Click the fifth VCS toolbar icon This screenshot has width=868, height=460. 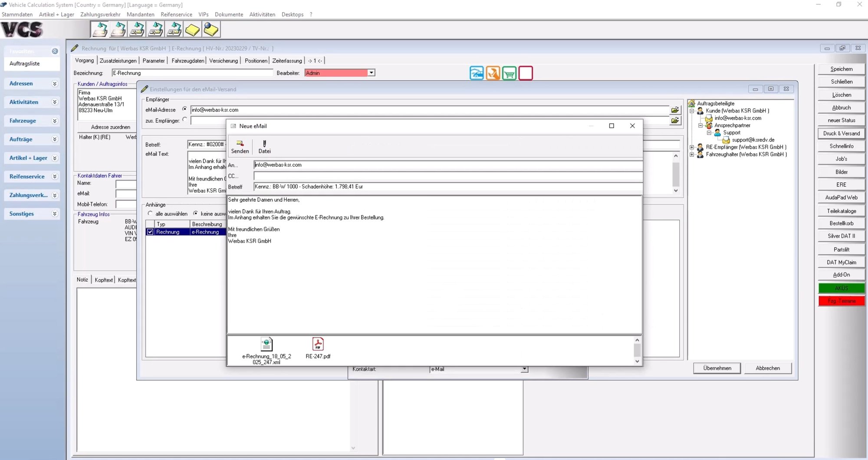coord(174,30)
